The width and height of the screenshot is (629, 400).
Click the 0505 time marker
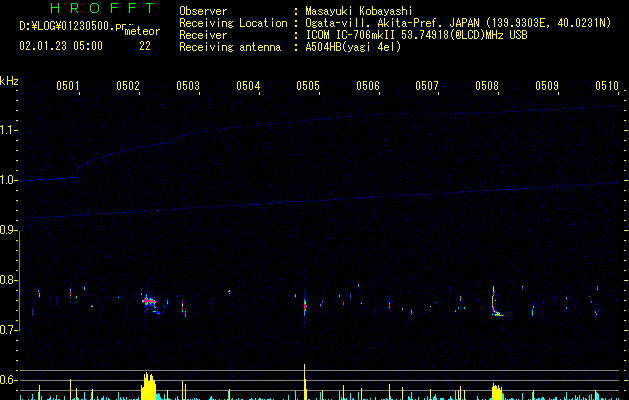coord(308,85)
